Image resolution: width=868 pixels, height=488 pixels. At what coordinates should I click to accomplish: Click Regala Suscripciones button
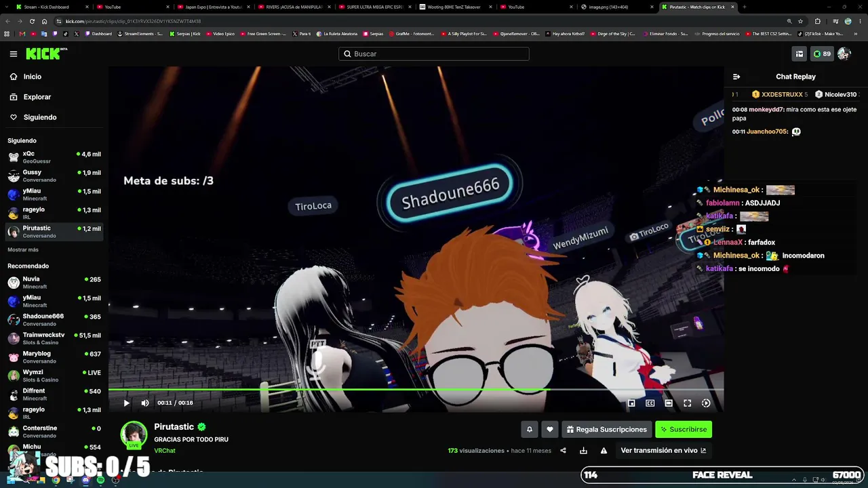tap(607, 429)
